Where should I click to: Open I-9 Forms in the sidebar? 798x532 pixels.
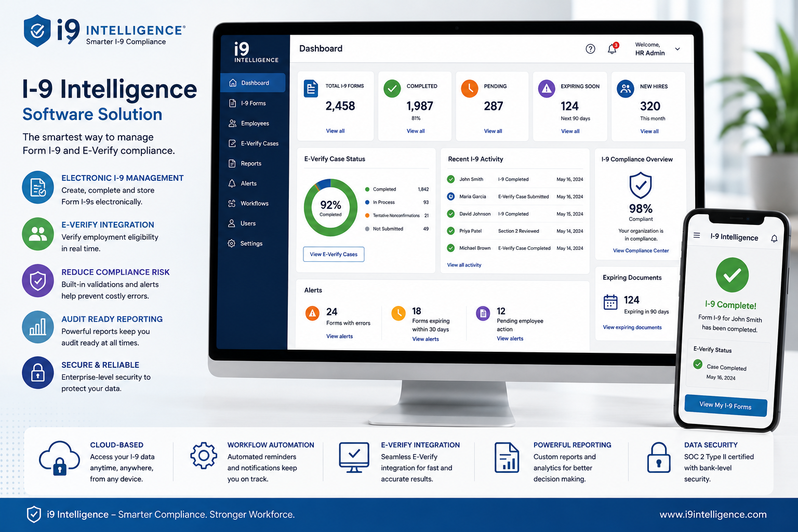click(253, 103)
